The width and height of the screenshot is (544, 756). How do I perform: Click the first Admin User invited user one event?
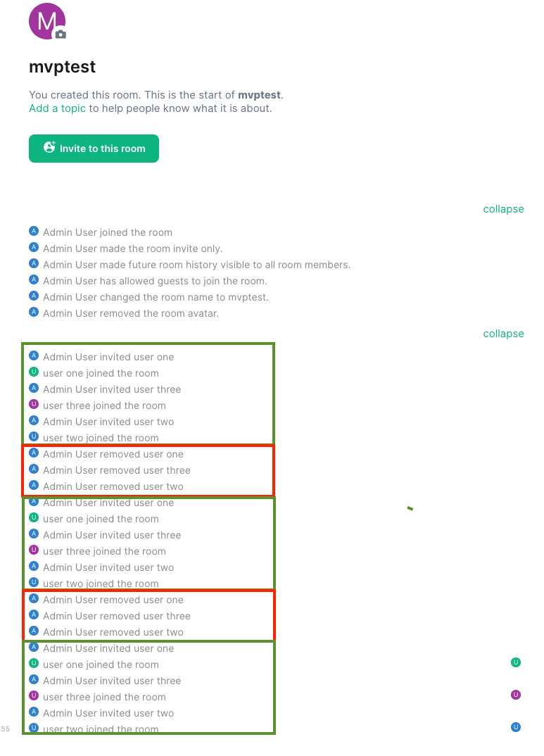point(108,357)
